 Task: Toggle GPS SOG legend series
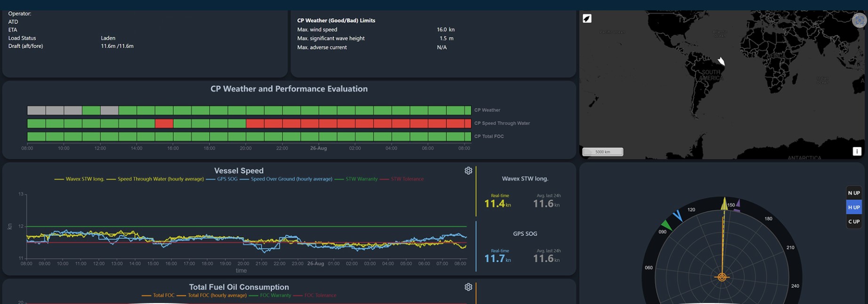click(x=222, y=179)
